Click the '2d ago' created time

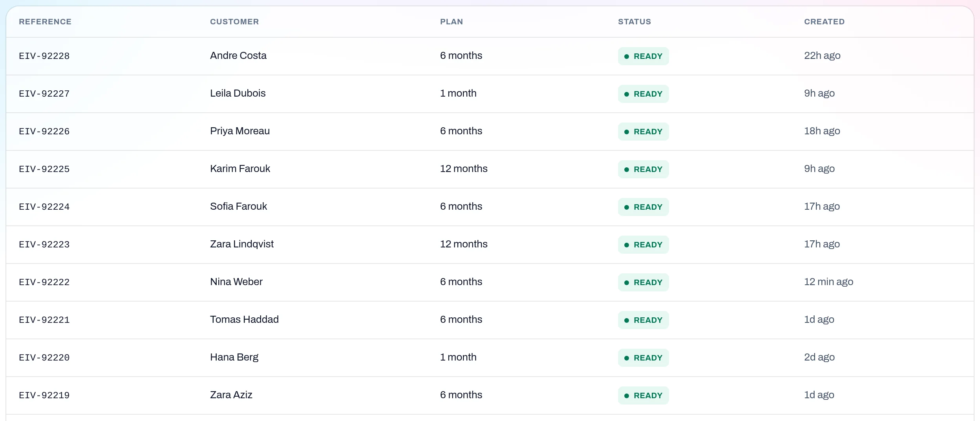819,357
